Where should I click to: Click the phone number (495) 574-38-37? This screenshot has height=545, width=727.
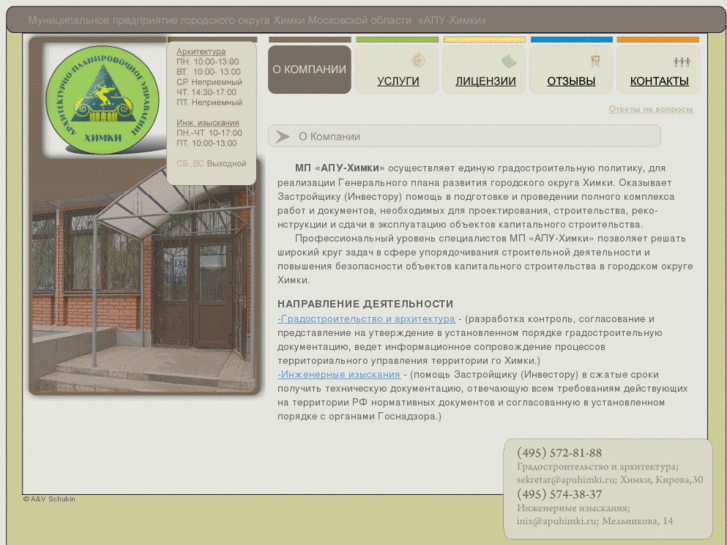(559, 494)
